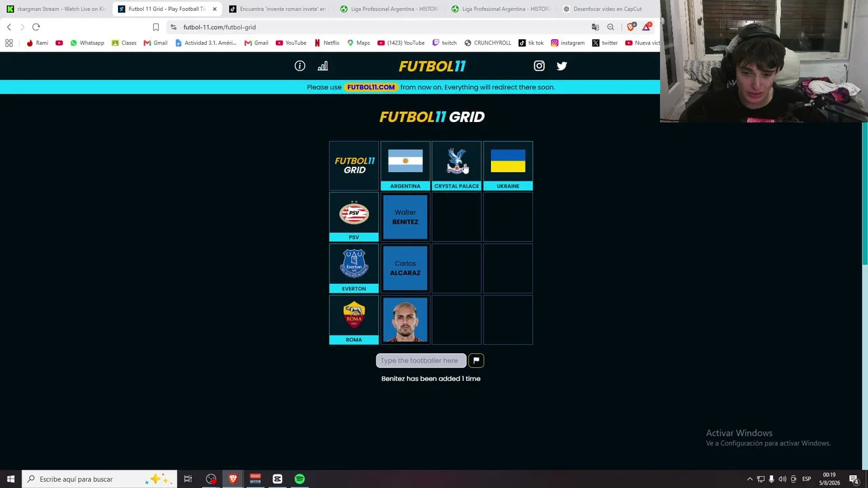
Task: Bookmark this page icon
Action: 155,27
